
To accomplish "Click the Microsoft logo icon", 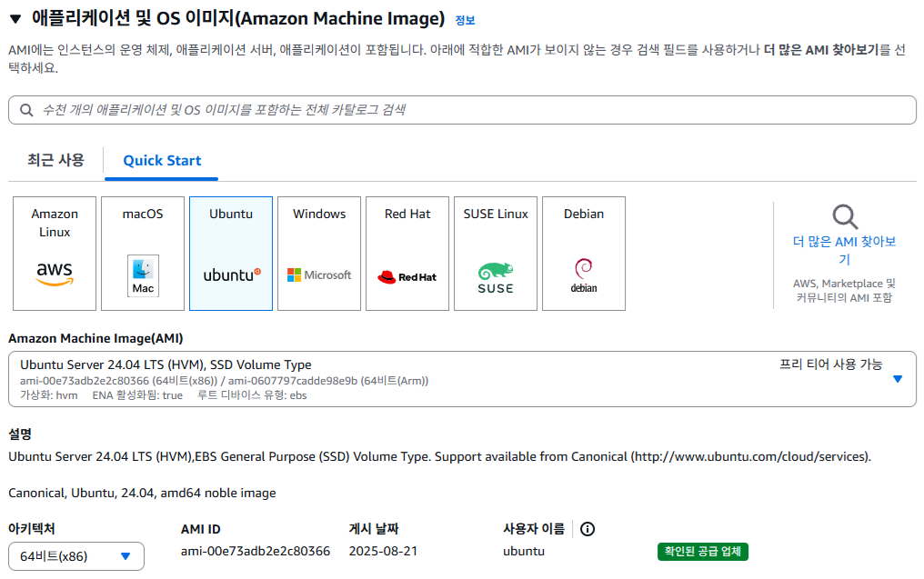I will (x=319, y=275).
